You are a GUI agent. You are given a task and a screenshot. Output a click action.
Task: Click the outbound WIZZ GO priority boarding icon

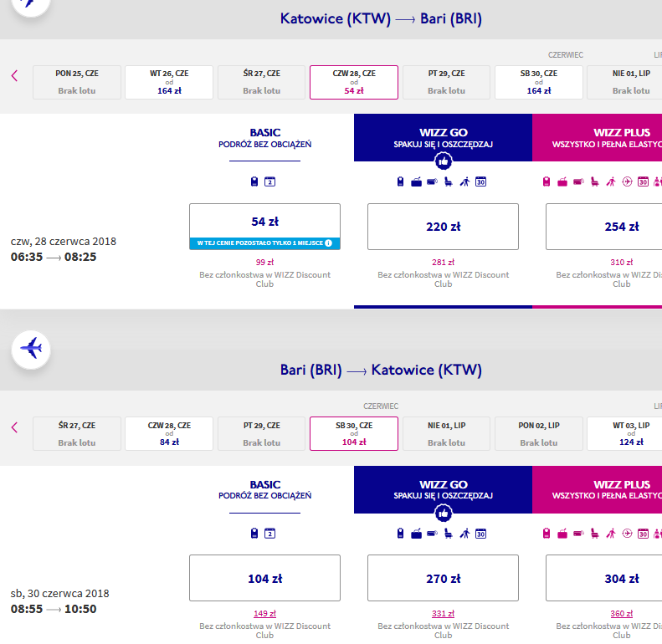click(464, 181)
